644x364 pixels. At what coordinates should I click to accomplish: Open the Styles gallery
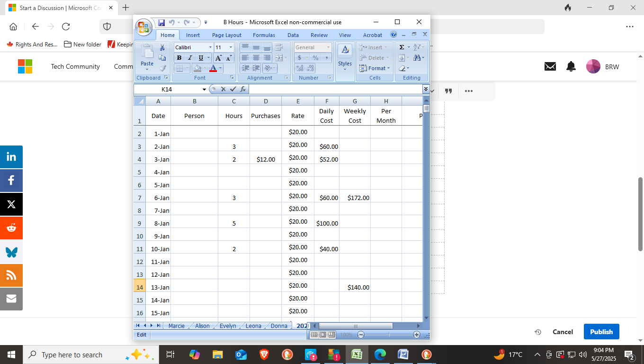(x=345, y=57)
